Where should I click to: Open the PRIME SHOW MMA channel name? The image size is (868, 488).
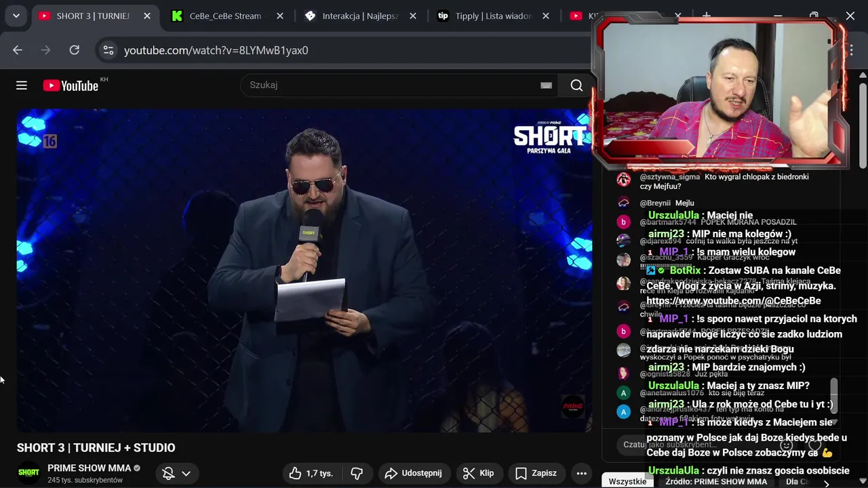tap(89, 468)
